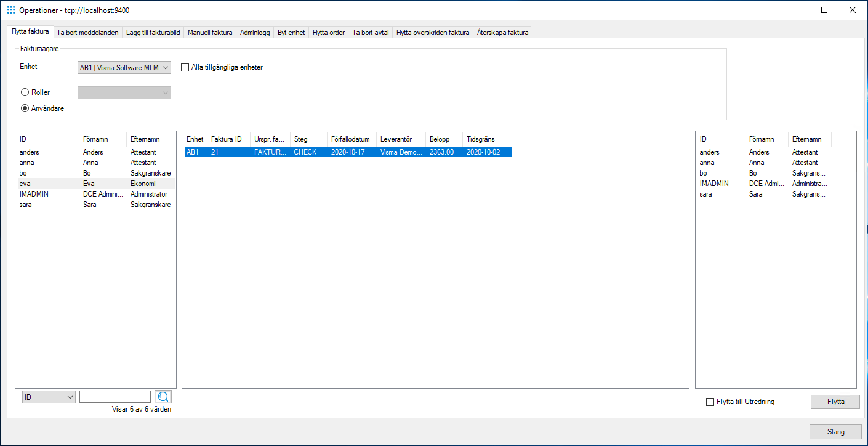Select the Roller radio button
The height and width of the screenshot is (446, 868).
[x=24, y=92]
